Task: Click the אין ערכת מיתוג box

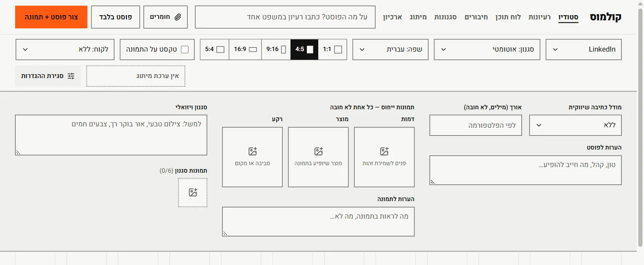Action: tap(136, 76)
